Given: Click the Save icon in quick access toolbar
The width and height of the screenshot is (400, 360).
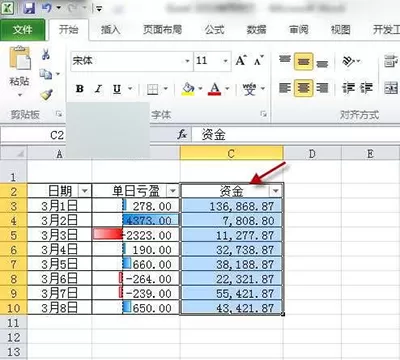Looking at the screenshot, I should (x=29, y=8).
